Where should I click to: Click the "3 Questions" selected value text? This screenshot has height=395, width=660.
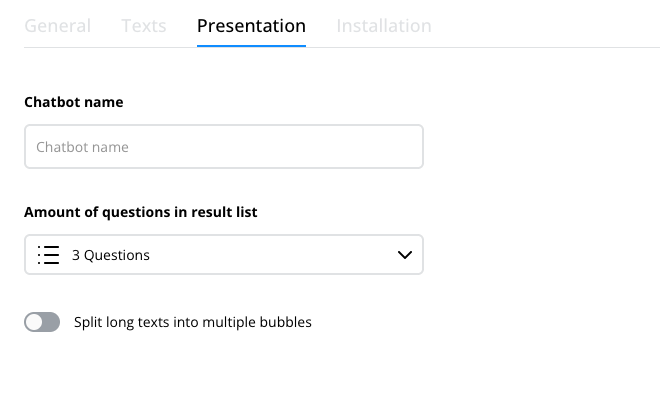(x=111, y=255)
